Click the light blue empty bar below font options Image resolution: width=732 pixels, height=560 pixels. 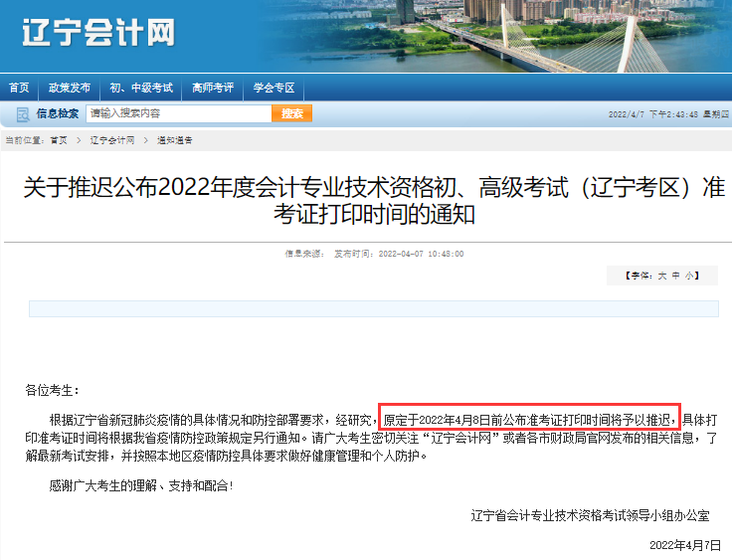(x=374, y=308)
